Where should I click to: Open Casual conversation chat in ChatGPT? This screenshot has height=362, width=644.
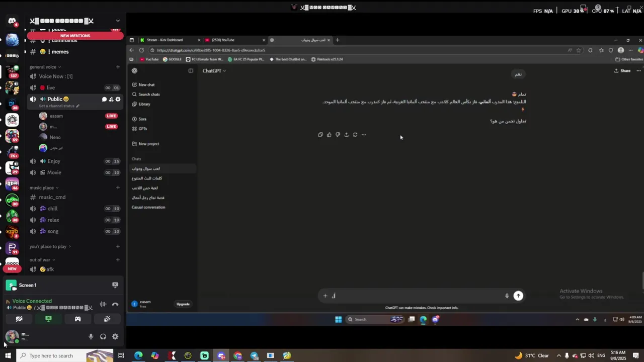tap(148, 207)
